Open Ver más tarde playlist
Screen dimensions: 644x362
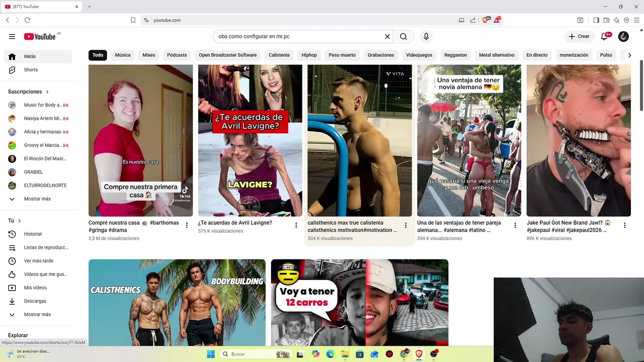38,261
